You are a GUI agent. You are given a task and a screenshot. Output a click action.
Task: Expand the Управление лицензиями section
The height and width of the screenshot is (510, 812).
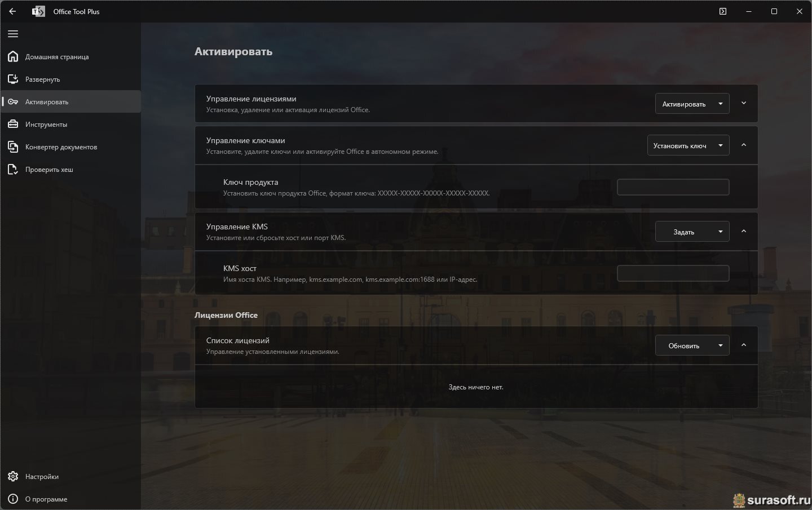click(744, 103)
